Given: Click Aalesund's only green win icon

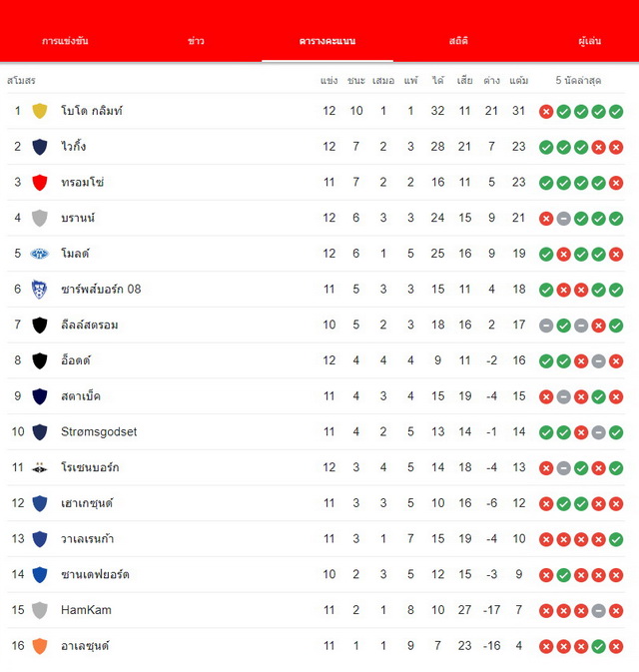Looking at the screenshot, I should 598,647.
